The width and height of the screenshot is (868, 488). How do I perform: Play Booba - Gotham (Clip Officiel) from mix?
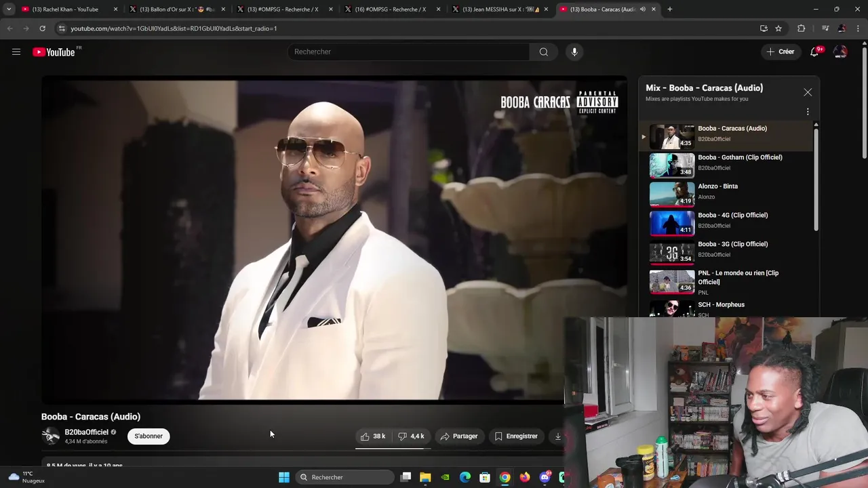[726, 165]
